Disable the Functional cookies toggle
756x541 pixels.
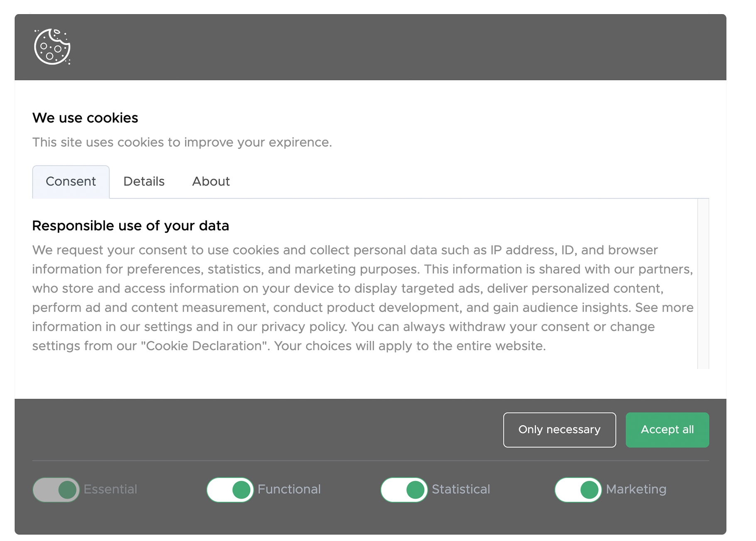pos(230,490)
